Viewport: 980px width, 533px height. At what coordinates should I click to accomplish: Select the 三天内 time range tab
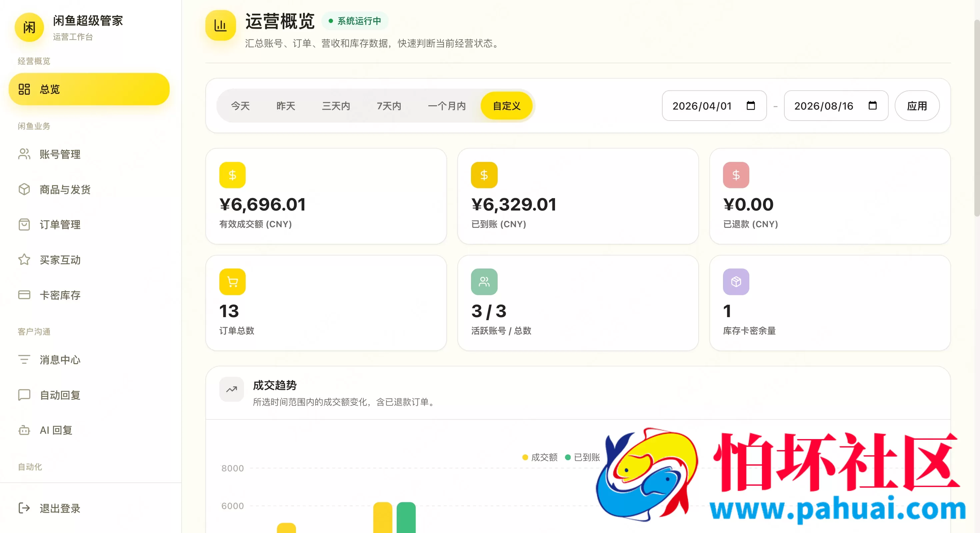(x=336, y=106)
